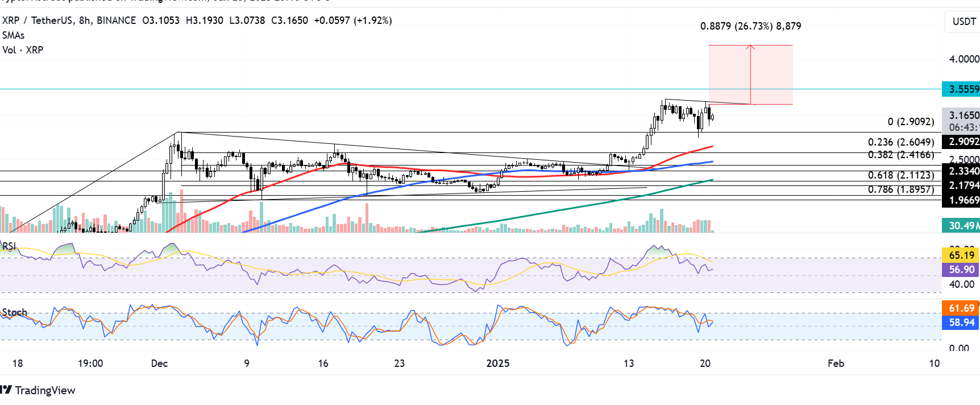
Task: Click the 19:00 label on time axis
Action: tap(90, 363)
